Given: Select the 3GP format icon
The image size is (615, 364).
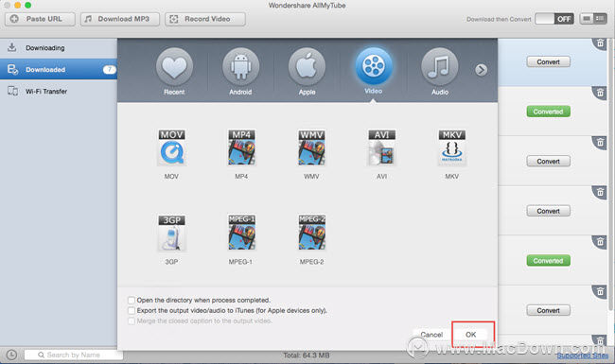Looking at the screenshot, I should [x=172, y=234].
